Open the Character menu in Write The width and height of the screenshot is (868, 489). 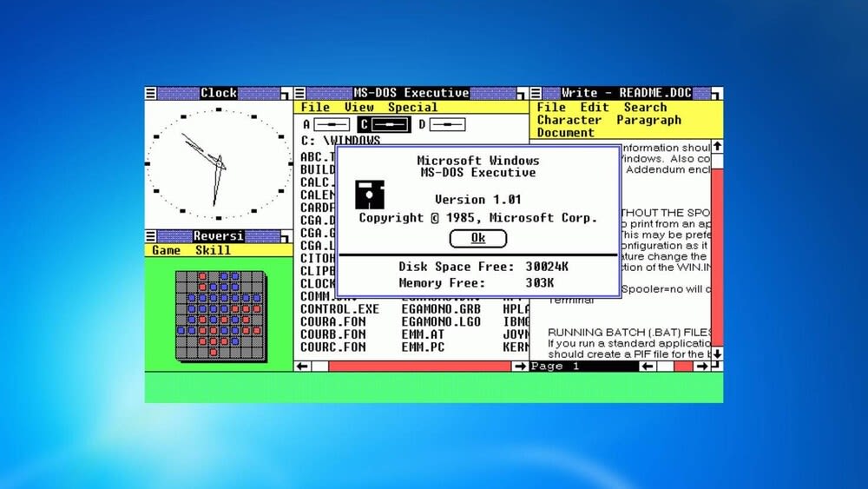(569, 120)
